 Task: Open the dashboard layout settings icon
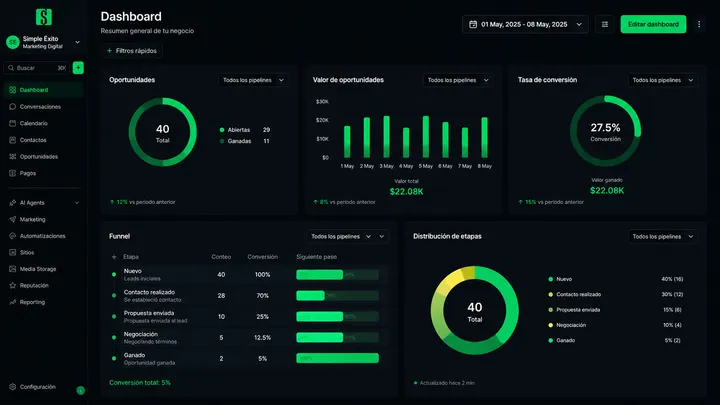(605, 24)
